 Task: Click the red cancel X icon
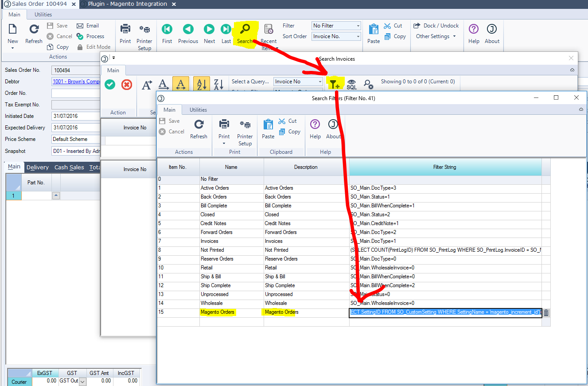pyautogui.click(x=127, y=84)
